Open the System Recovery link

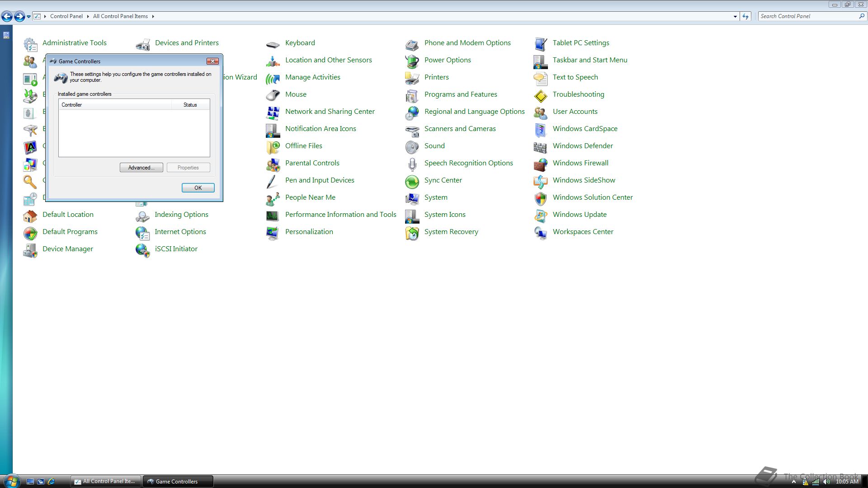451,231
